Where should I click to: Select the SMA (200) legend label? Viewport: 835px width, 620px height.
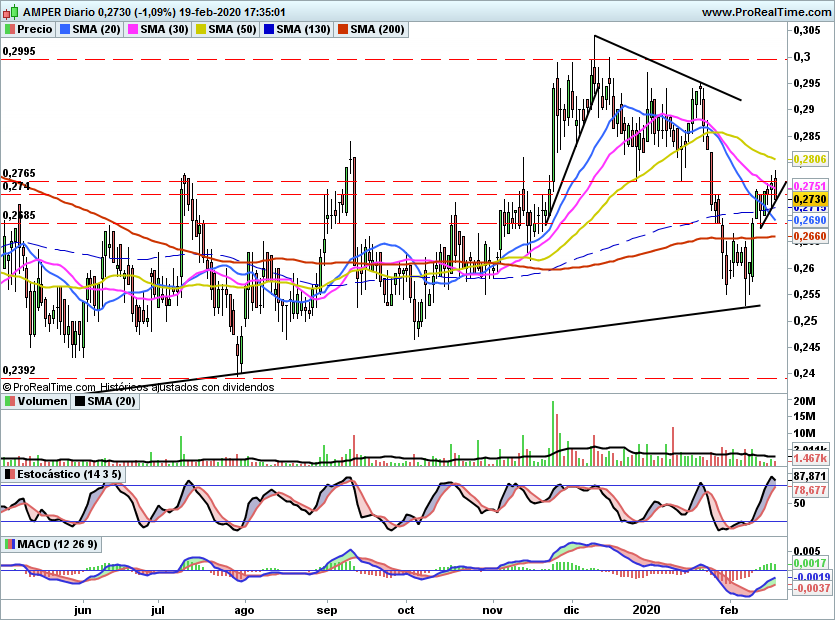coord(378,29)
